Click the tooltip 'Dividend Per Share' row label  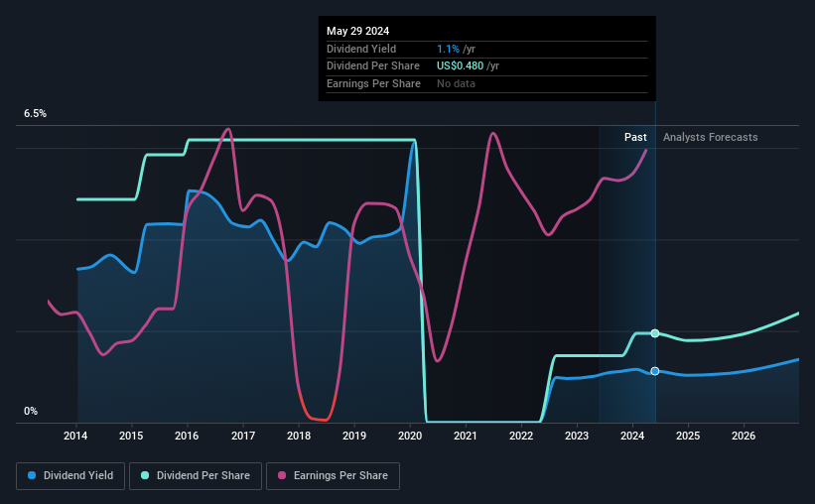pos(373,66)
